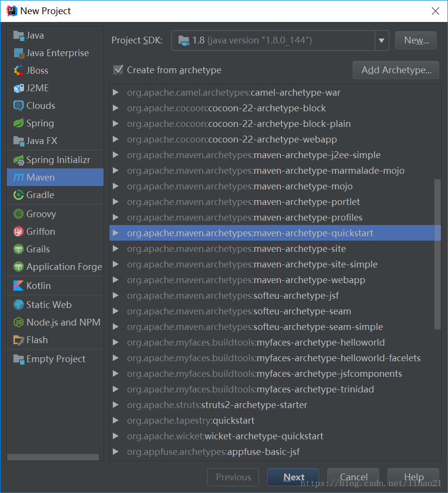Click the Spring leaf icon
The height and width of the screenshot is (493, 448).
tap(19, 123)
